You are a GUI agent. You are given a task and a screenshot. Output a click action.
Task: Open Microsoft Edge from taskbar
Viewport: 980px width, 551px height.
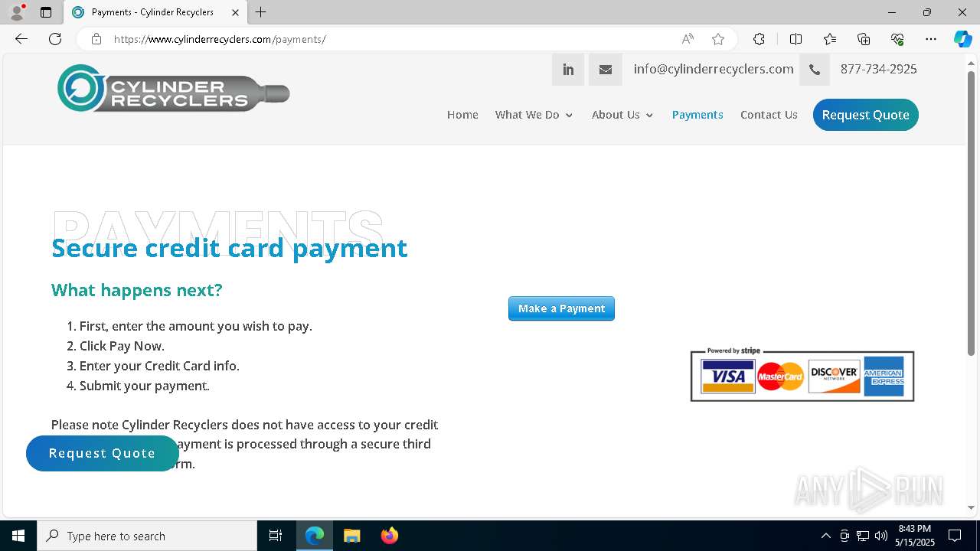[x=315, y=536]
